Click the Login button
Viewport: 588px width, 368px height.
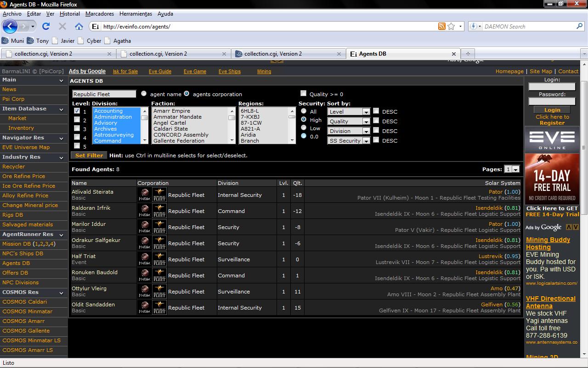coord(552,110)
